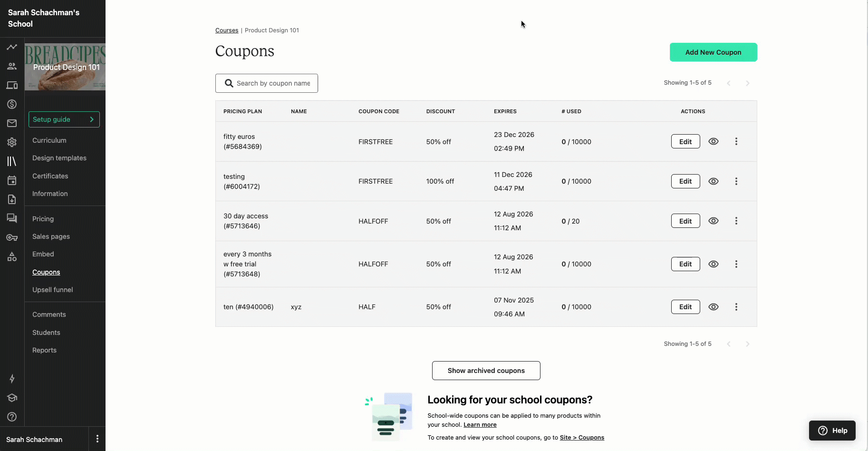
Task: Toggle eye visibility for fitty euros coupon
Action: coord(714,141)
